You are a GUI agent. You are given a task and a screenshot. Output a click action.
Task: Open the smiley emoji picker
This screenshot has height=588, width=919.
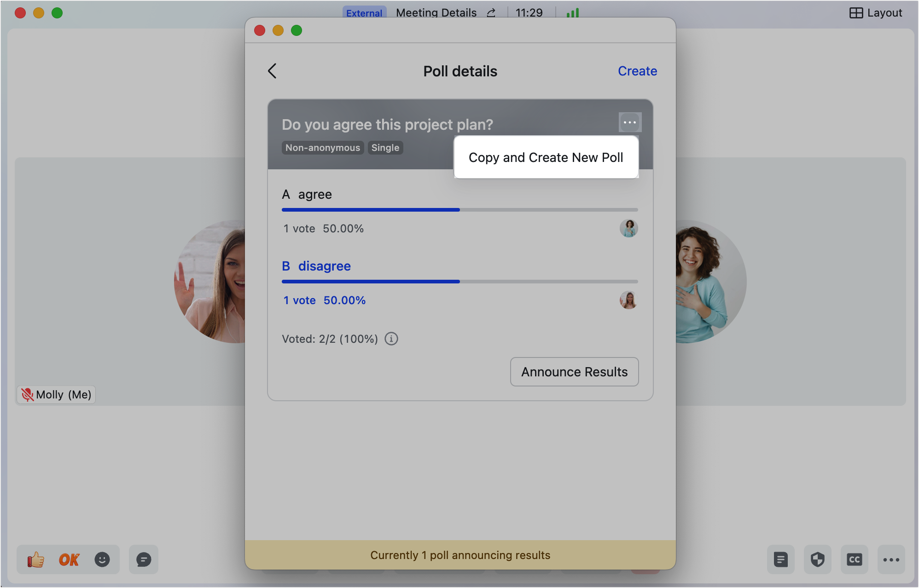pyautogui.click(x=102, y=559)
